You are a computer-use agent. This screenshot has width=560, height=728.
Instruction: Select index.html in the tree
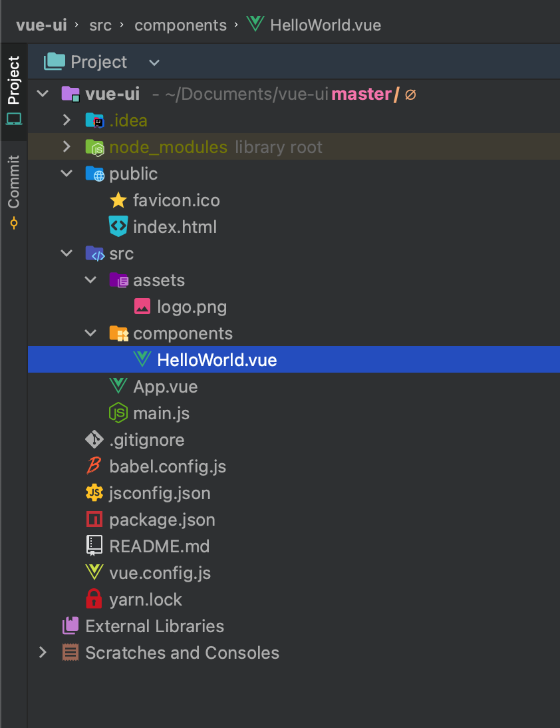(175, 227)
